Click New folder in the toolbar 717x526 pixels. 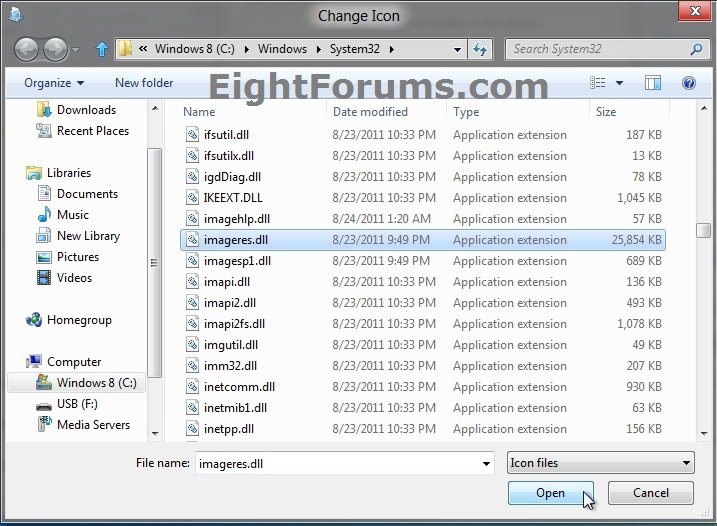tap(144, 83)
